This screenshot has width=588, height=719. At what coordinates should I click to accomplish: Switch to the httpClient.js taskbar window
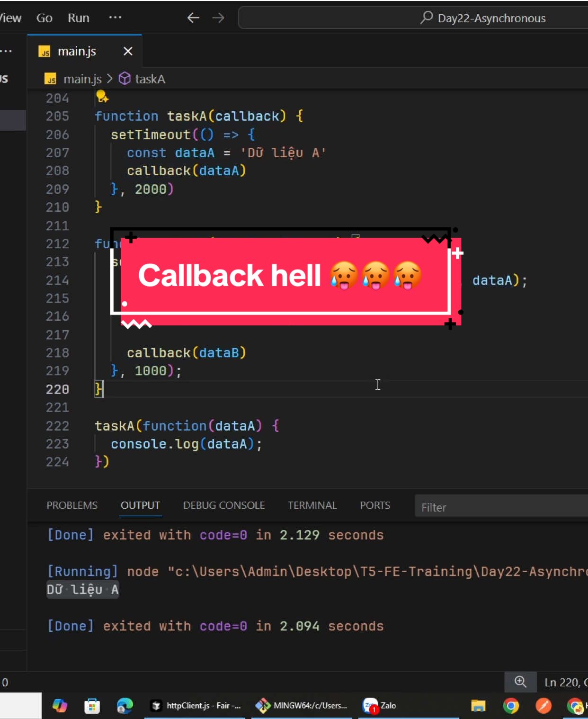click(x=196, y=706)
